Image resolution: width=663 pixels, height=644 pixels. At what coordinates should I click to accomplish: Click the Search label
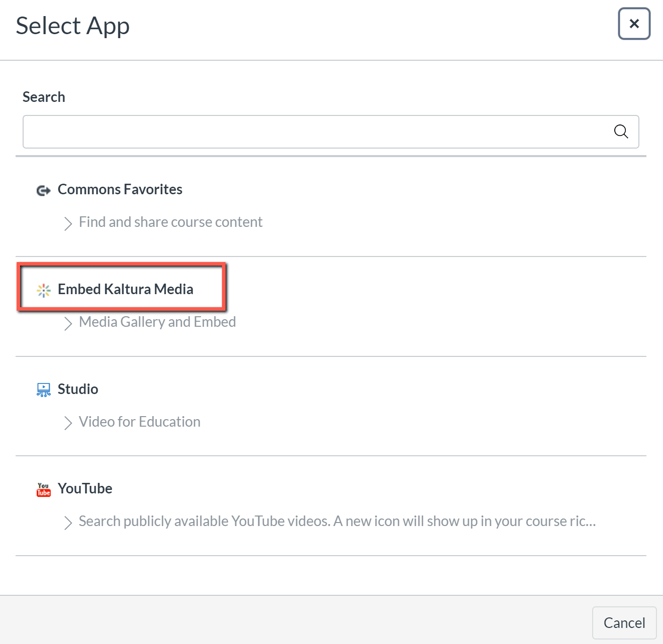pos(44,97)
